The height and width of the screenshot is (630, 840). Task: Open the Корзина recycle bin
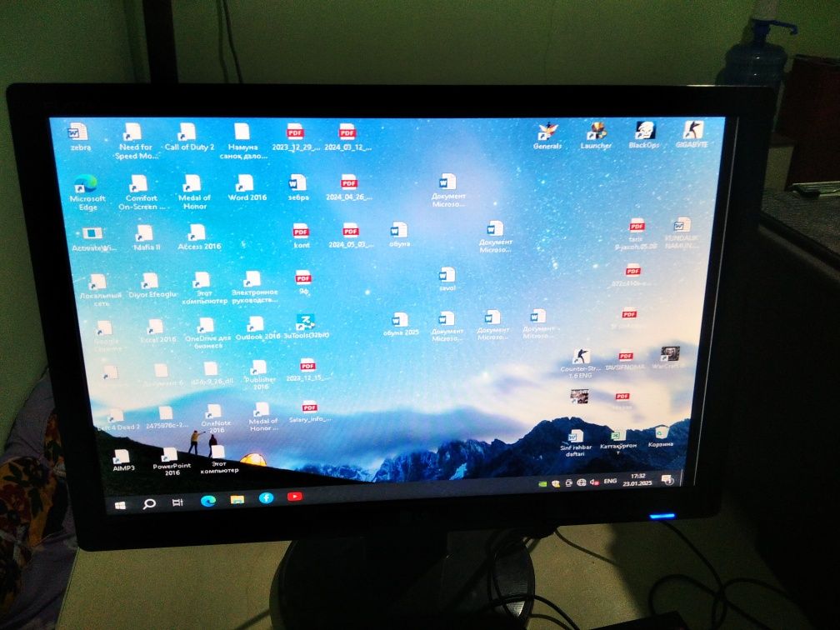(661, 437)
